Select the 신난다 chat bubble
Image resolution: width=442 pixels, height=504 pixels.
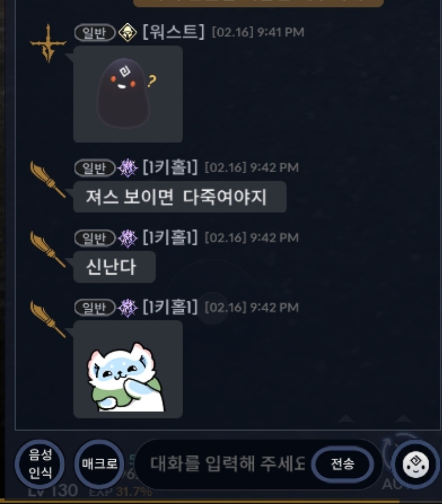pyautogui.click(x=114, y=267)
